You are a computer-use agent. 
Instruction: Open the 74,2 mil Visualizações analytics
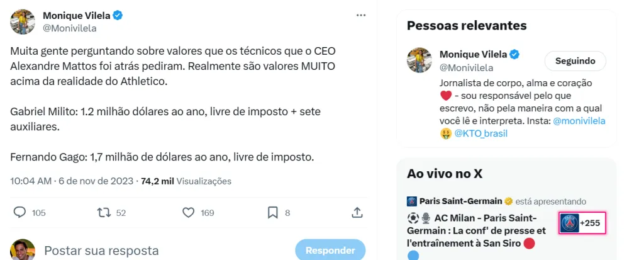point(186,181)
